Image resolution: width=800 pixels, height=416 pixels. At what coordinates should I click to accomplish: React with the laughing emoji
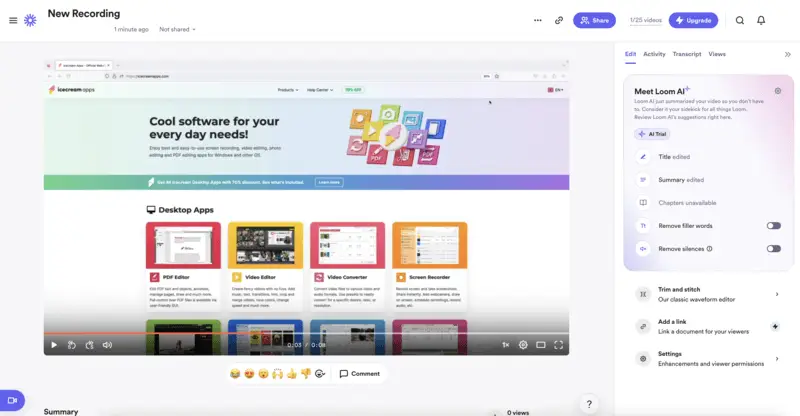235,374
